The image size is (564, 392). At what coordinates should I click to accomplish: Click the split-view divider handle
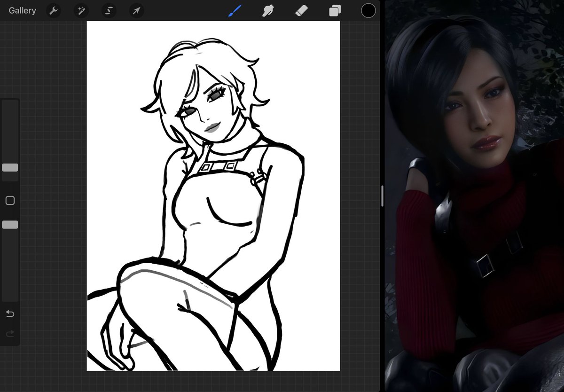pyautogui.click(x=382, y=196)
